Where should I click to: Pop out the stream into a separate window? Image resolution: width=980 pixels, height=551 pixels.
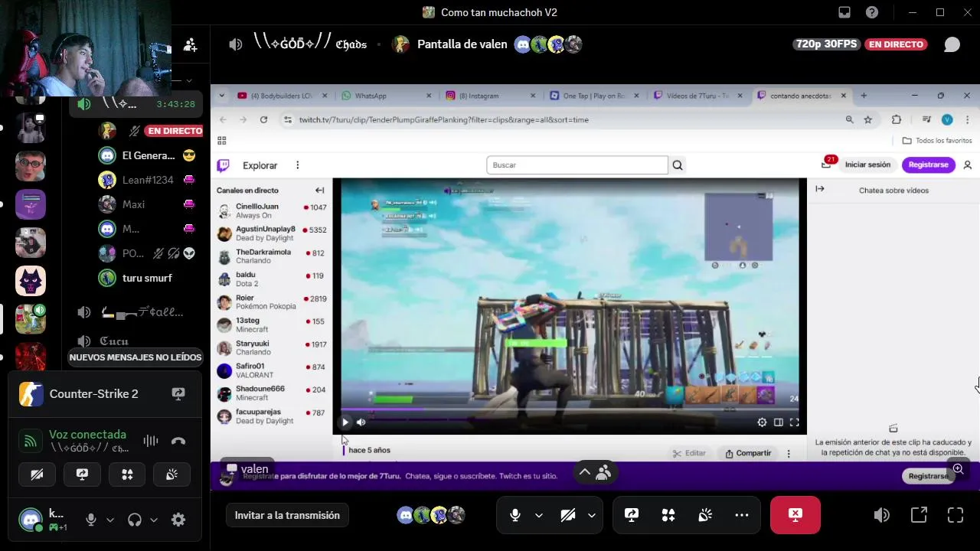(x=919, y=515)
